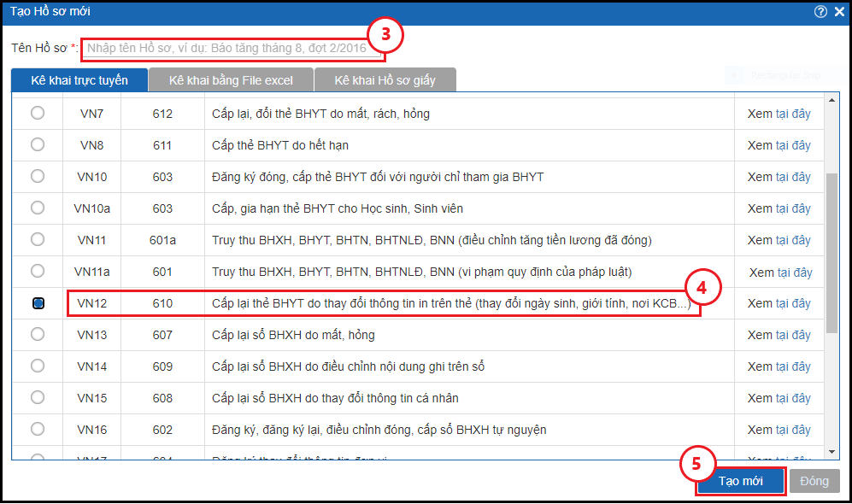Select the VN7 radio button

(x=38, y=113)
